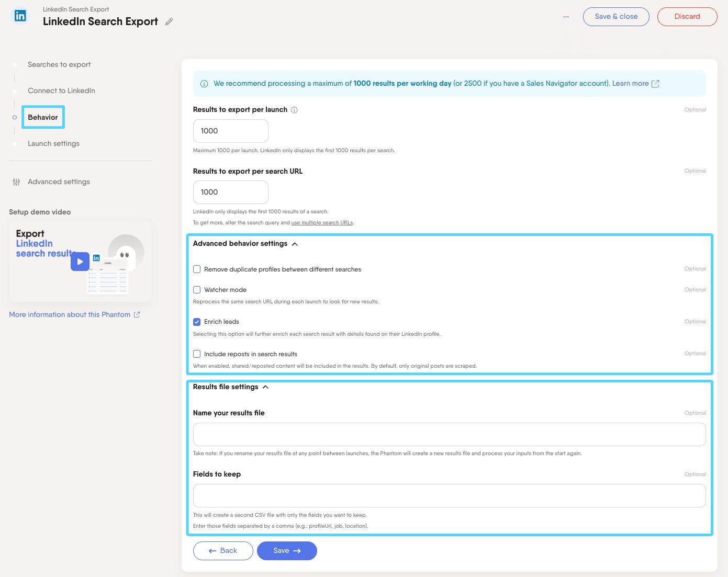Go to Launch settings step
728x577 pixels.
(53, 144)
